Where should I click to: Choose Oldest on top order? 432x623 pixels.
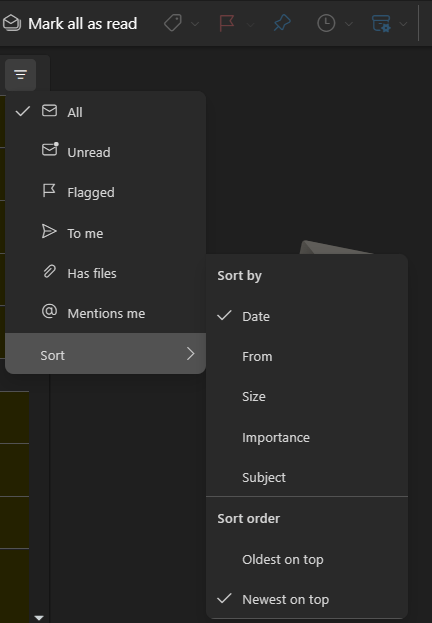(307, 559)
